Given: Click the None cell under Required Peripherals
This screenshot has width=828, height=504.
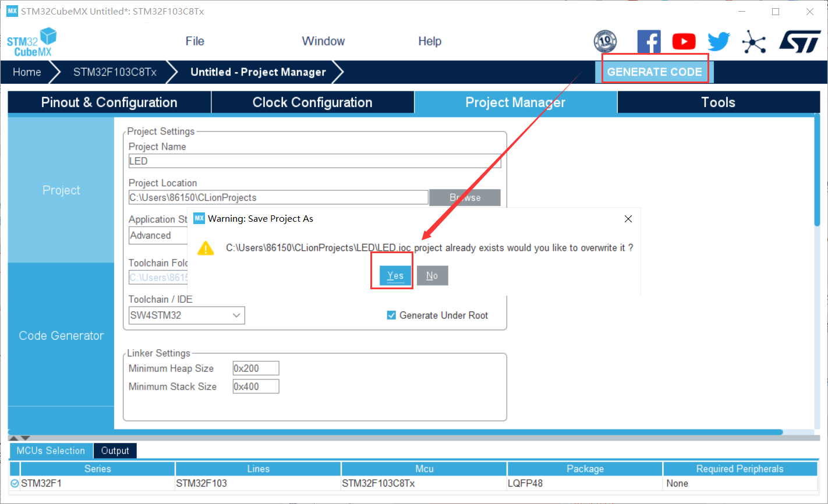Looking at the screenshot, I should (x=740, y=484).
